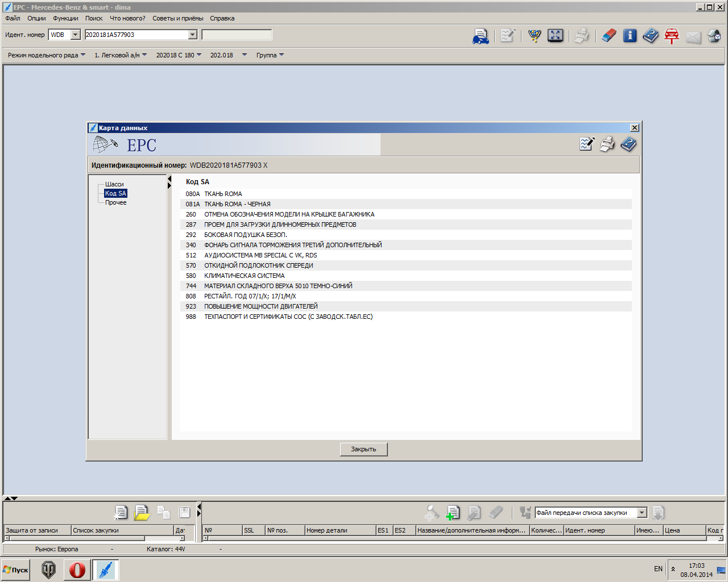The height and width of the screenshot is (582, 728).
Task: Open the shopping cart icon
Action: (x=534, y=36)
